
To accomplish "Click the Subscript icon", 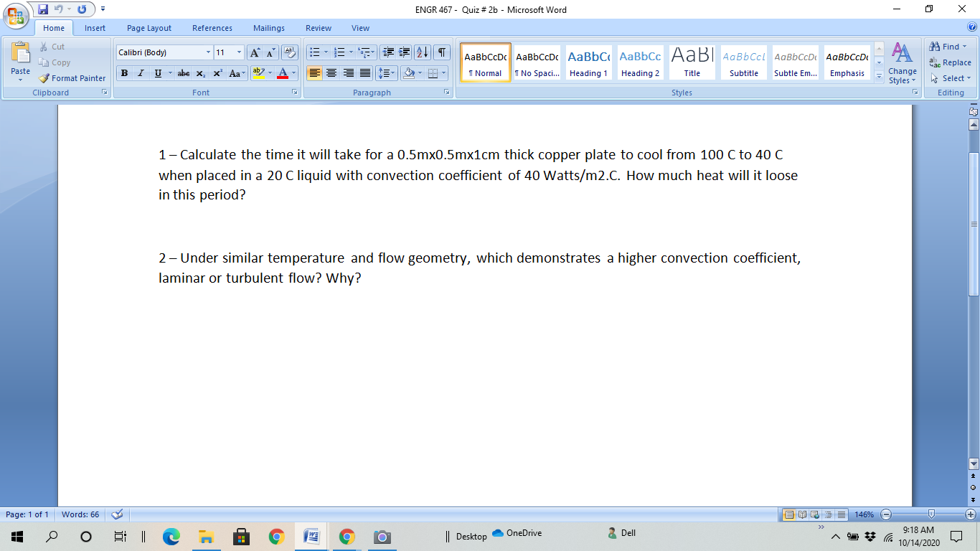I will (202, 72).
